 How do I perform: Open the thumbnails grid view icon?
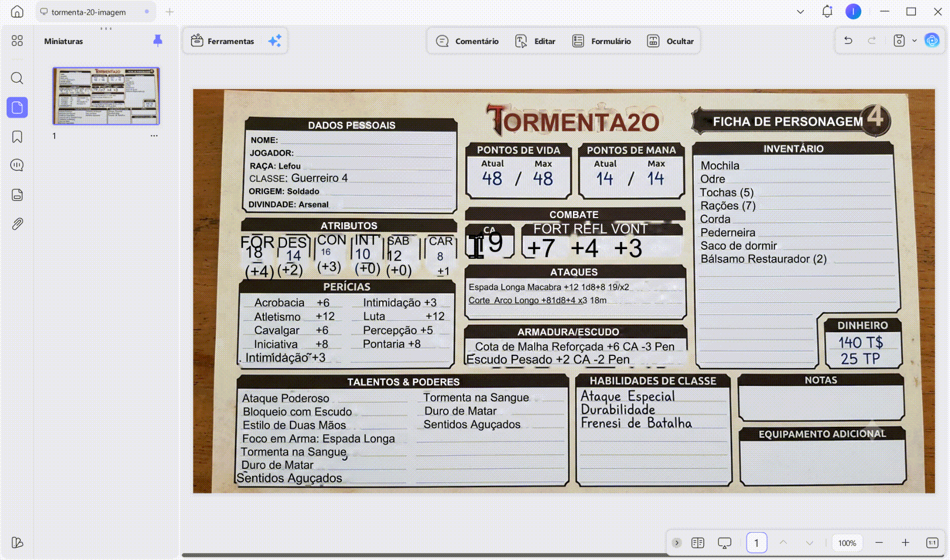coord(17,41)
